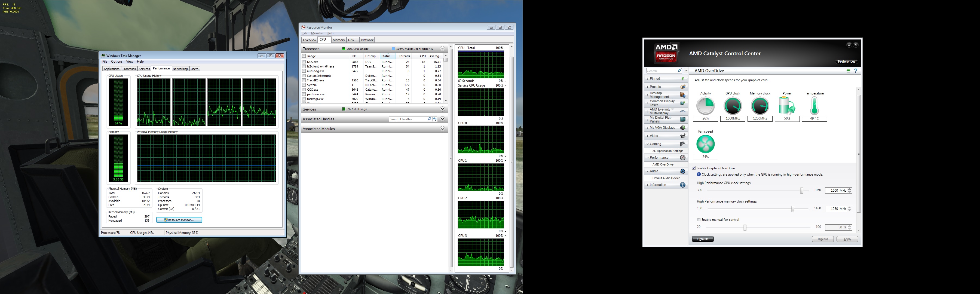Click the green pin icon beside AMD OverDrive title
This screenshot has height=294, width=980.
tap(848, 70)
